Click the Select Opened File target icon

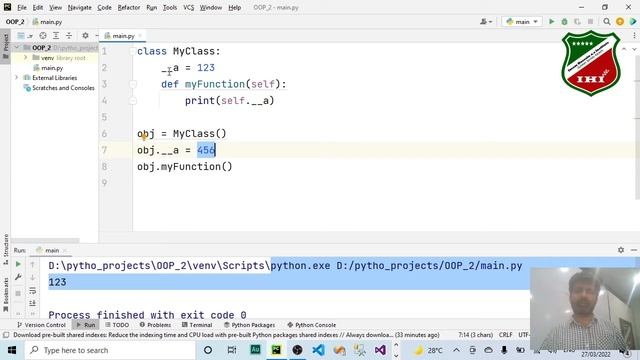coord(43,36)
